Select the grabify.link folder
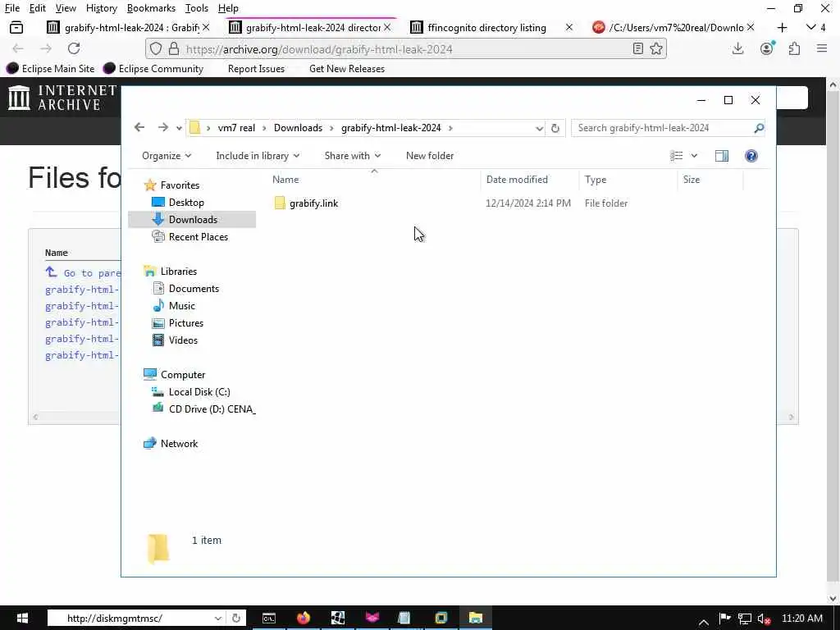This screenshot has height=630, width=840. click(313, 203)
